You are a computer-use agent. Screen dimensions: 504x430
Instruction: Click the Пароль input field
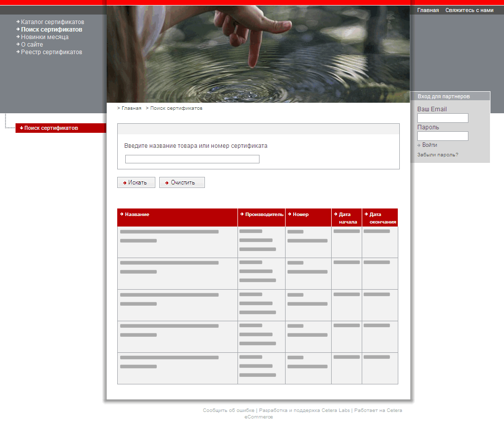point(442,136)
